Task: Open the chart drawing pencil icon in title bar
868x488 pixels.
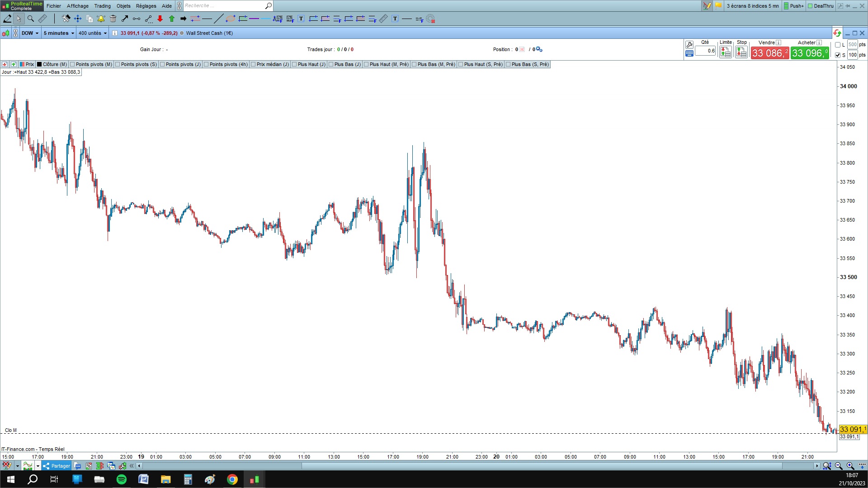Action: [707, 6]
